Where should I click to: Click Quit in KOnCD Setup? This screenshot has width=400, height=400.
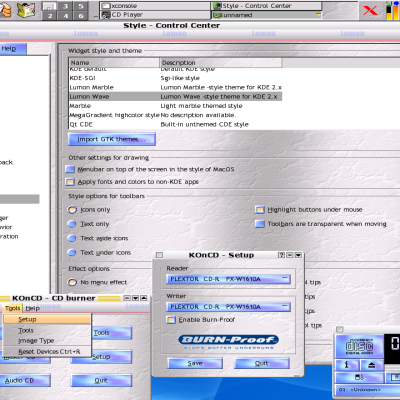coord(262,363)
